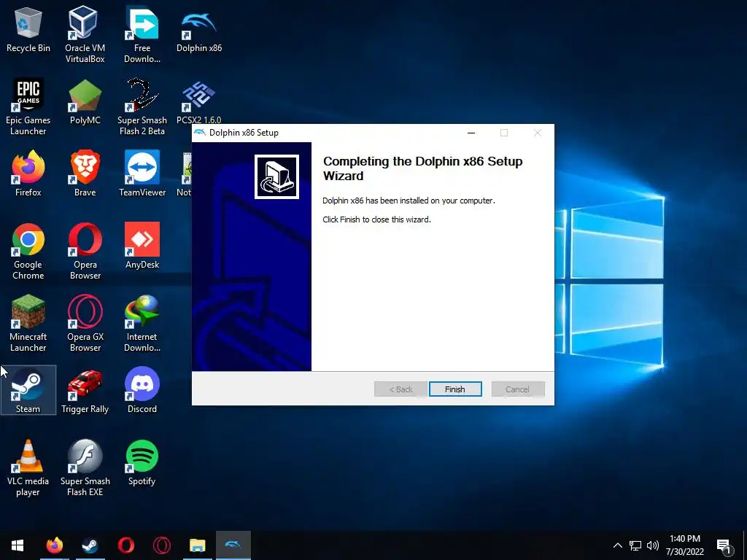Launch Oracle VM VirtualBox shortcut
Viewport: 747px width, 560px height.
click(85, 35)
